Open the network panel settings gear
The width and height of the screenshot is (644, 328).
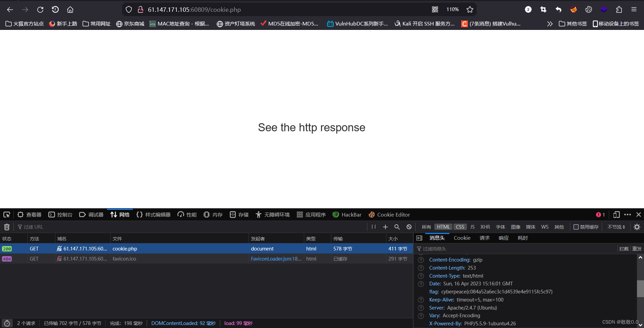(x=637, y=227)
